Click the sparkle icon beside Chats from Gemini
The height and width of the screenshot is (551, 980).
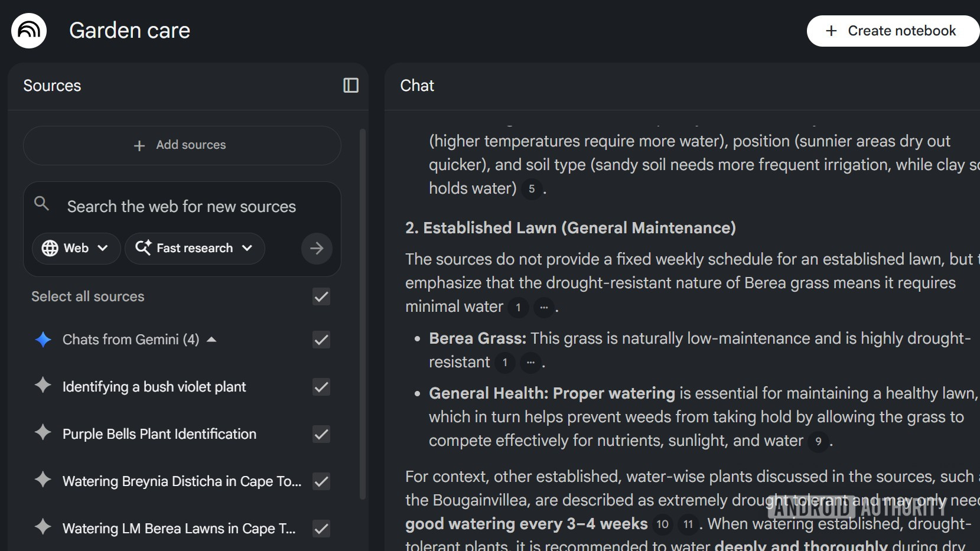tap(42, 339)
